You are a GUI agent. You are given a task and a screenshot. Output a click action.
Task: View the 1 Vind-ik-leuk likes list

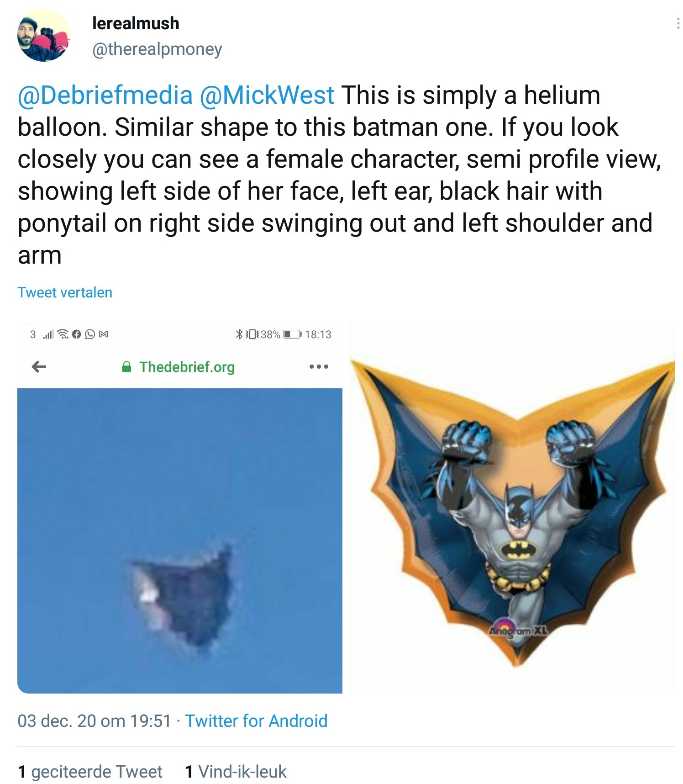pyautogui.click(x=236, y=771)
